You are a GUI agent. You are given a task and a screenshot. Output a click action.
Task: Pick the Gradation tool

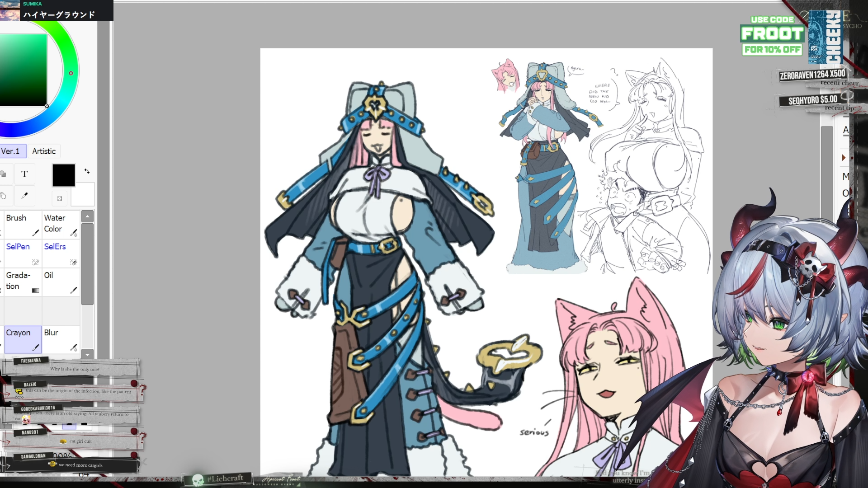(x=22, y=282)
